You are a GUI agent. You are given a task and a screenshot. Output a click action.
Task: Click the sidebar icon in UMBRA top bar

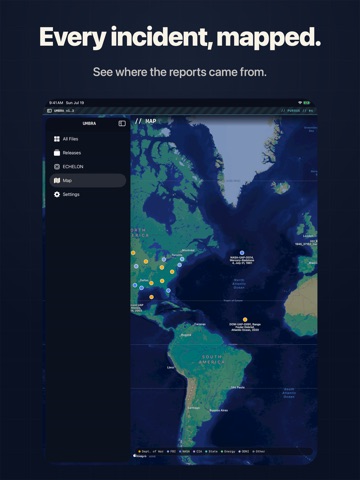[x=49, y=110]
